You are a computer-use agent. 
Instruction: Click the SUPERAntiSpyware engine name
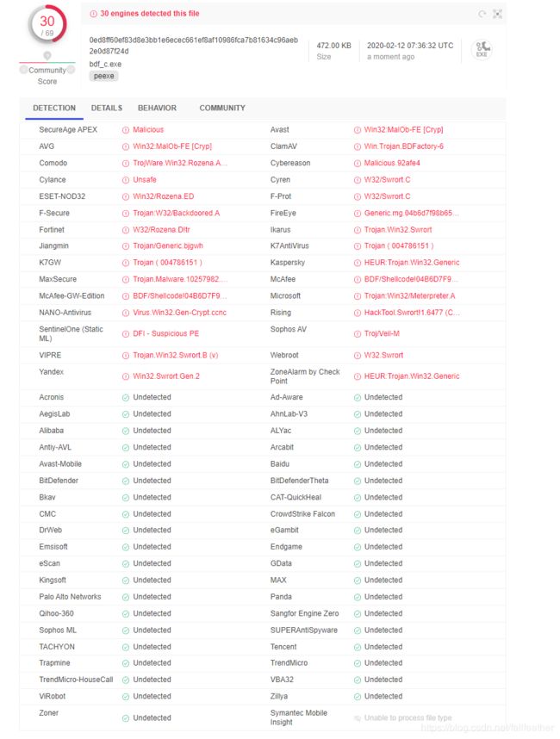pos(303,630)
